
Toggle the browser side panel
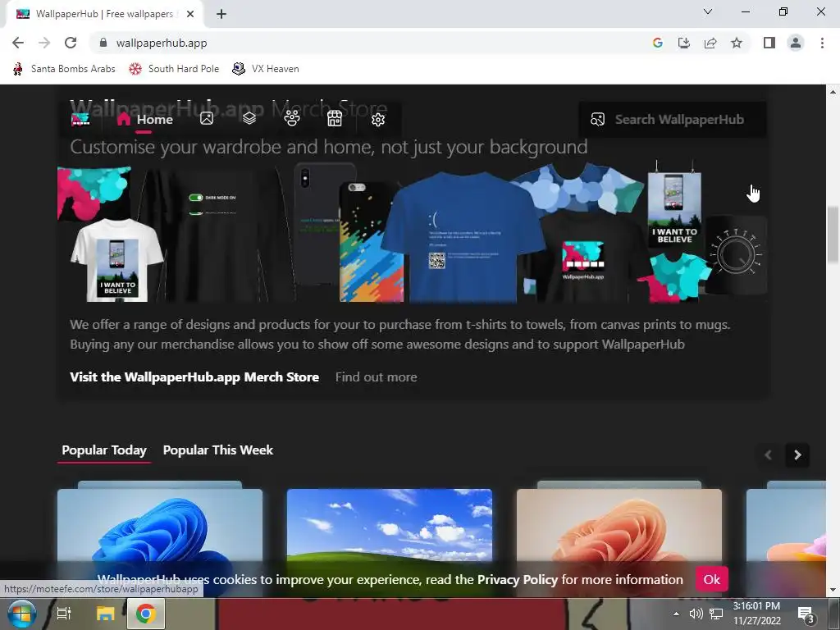tap(769, 43)
